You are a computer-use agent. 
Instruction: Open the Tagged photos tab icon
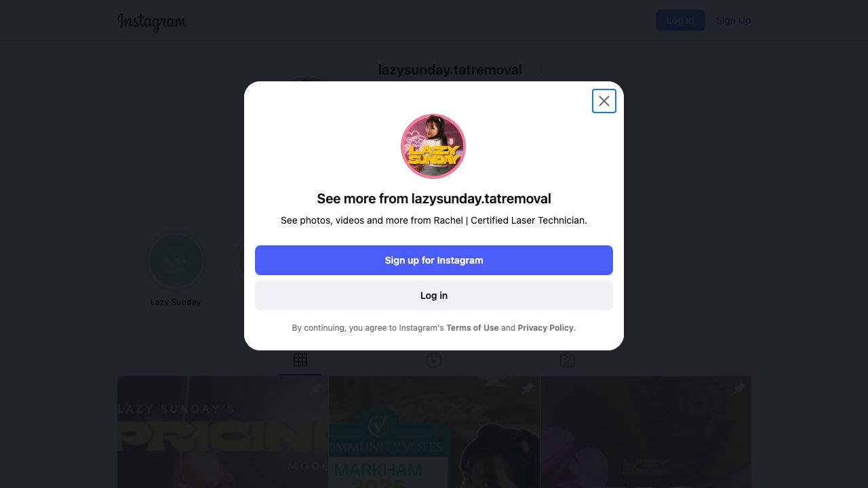coord(568,360)
